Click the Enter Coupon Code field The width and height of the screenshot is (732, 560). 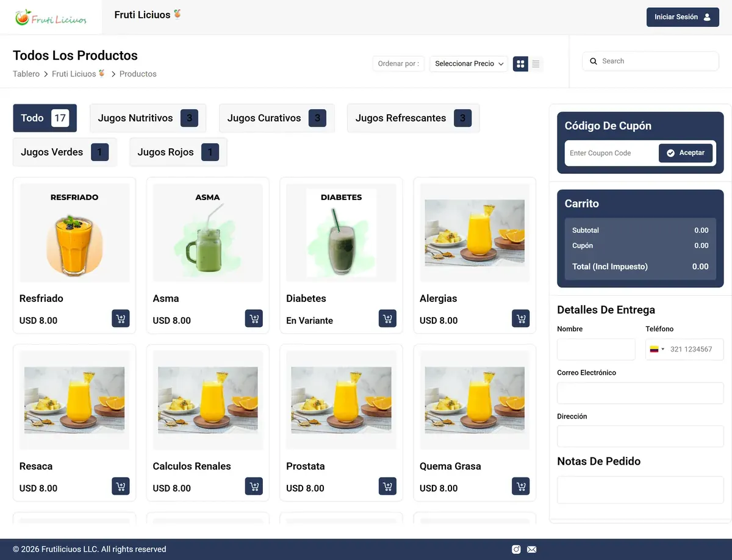click(x=612, y=153)
